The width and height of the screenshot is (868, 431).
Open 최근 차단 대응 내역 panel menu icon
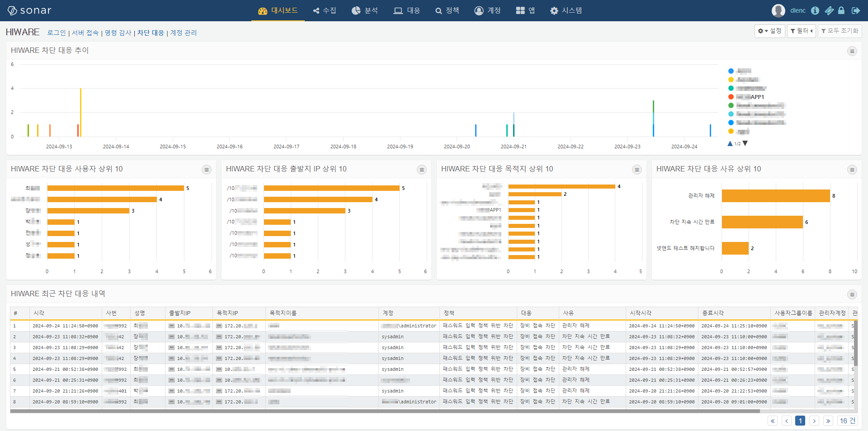[x=852, y=294]
